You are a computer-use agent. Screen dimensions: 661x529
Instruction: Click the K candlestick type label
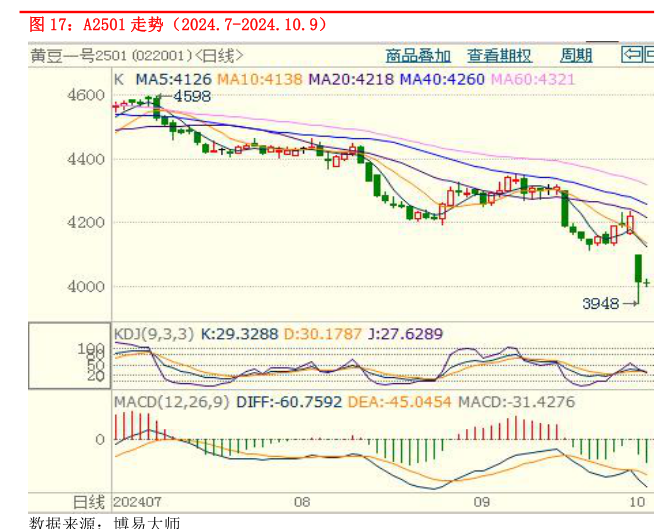pyautogui.click(x=119, y=78)
